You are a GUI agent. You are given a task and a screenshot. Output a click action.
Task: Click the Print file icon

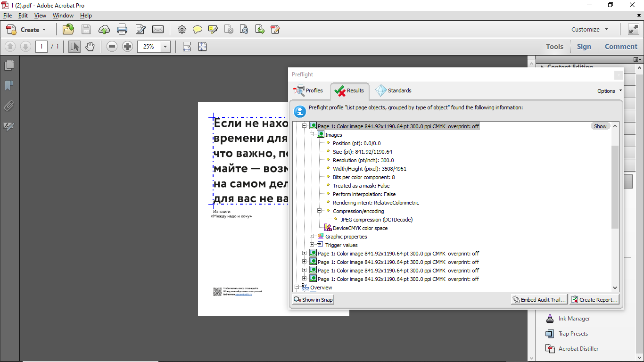point(122,30)
